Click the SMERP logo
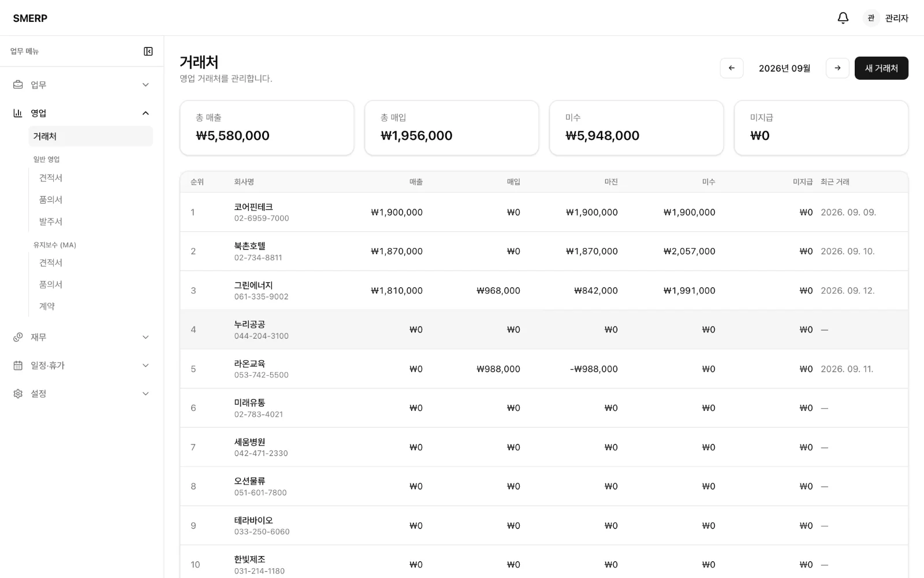 (30, 18)
